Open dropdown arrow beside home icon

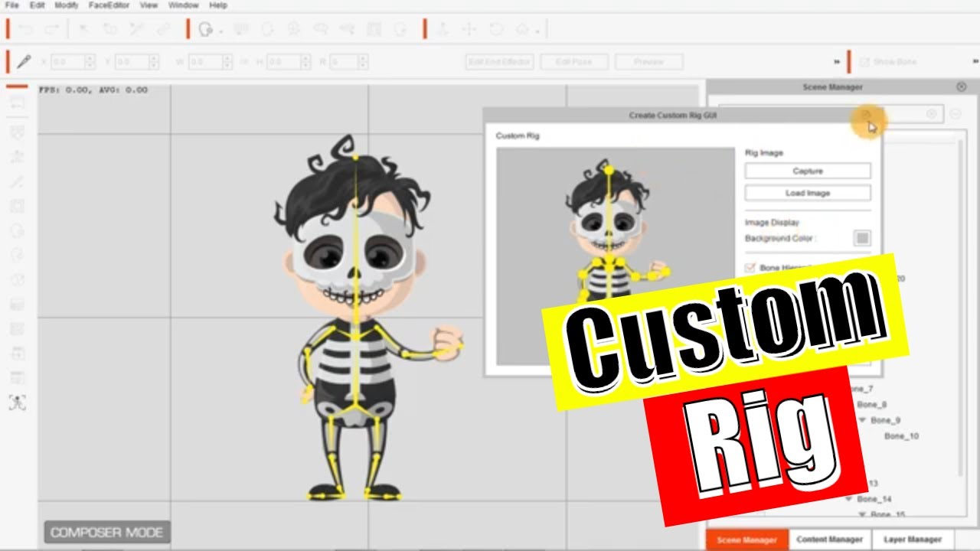pyautogui.click(x=538, y=31)
